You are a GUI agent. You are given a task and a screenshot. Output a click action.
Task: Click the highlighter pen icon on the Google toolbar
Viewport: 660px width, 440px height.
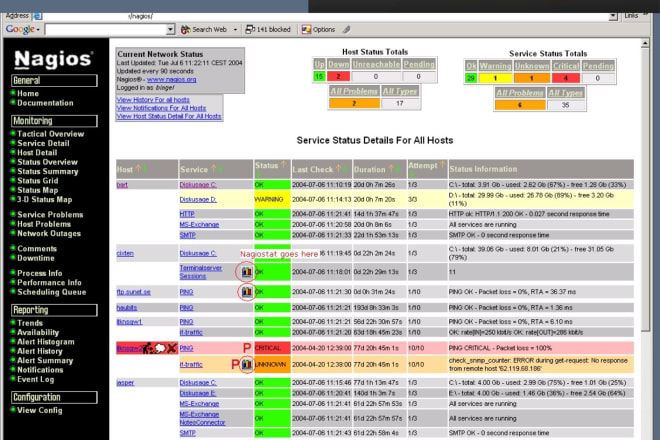point(346,29)
